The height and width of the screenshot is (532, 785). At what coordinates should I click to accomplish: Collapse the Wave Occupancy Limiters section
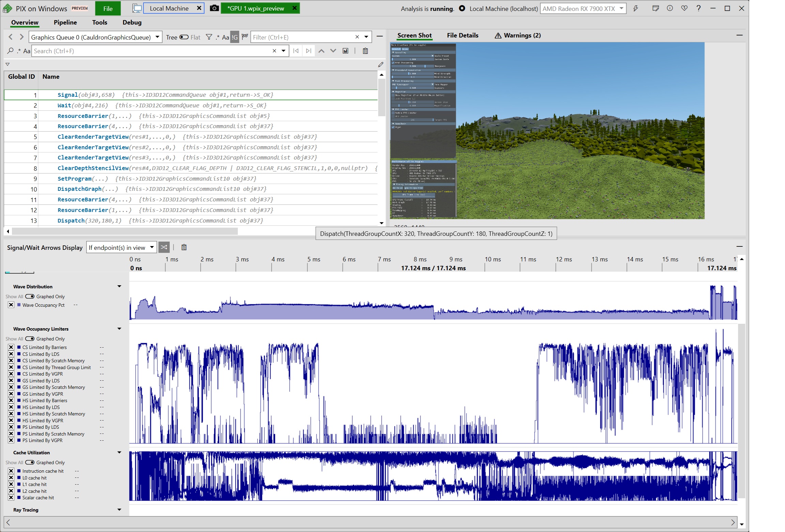119,329
